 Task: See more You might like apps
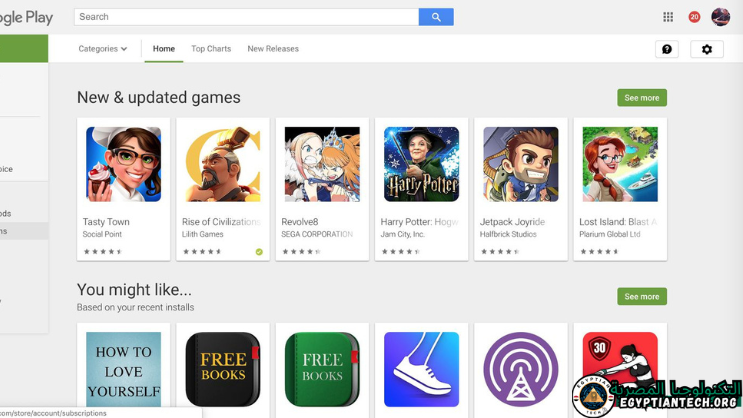[642, 296]
